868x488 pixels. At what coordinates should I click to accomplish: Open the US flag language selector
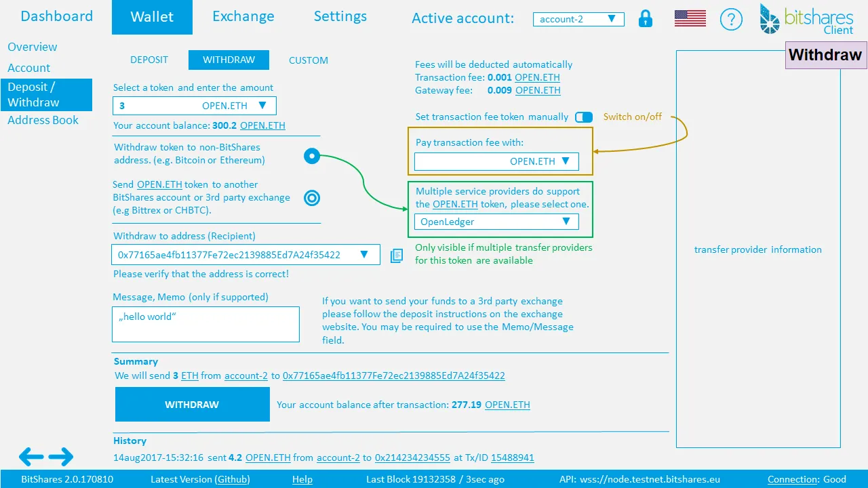[x=690, y=19]
